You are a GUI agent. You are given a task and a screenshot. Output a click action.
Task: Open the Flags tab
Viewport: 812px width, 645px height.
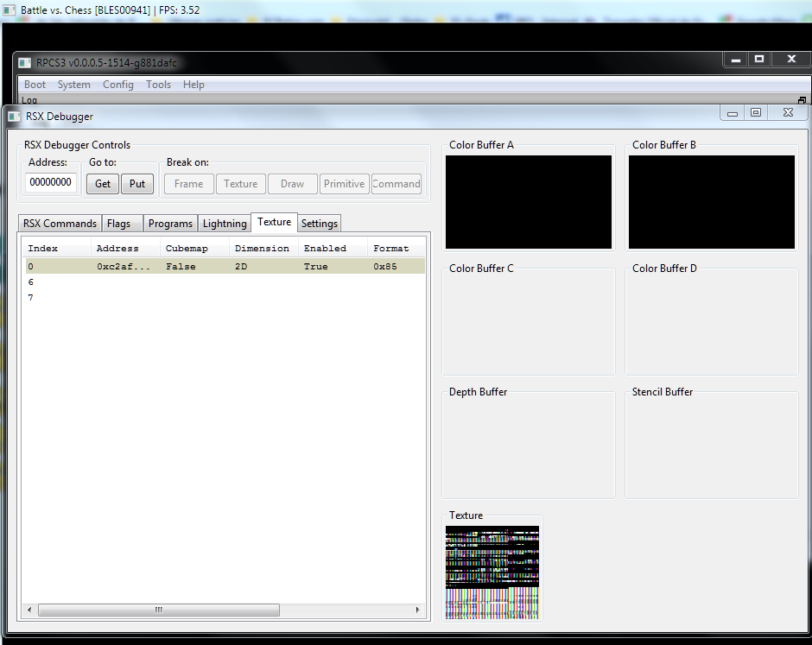119,224
